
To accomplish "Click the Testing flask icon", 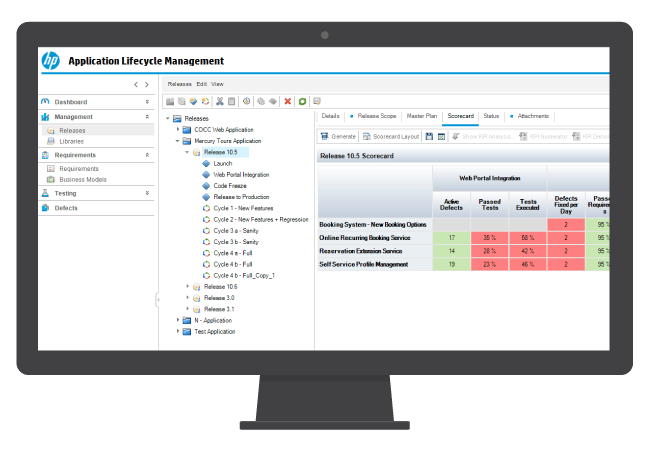I will tap(45, 193).
